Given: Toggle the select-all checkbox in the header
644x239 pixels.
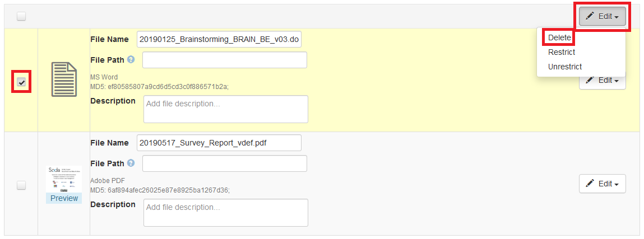Looking at the screenshot, I should tap(21, 16).
